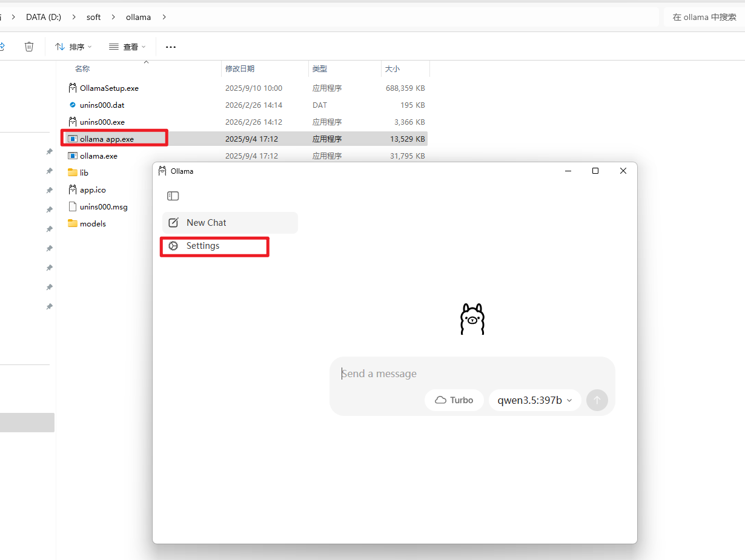This screenshot has height=560, width=745.
Task: Sort by 修改日期 column header
Action: pos(240,69)
